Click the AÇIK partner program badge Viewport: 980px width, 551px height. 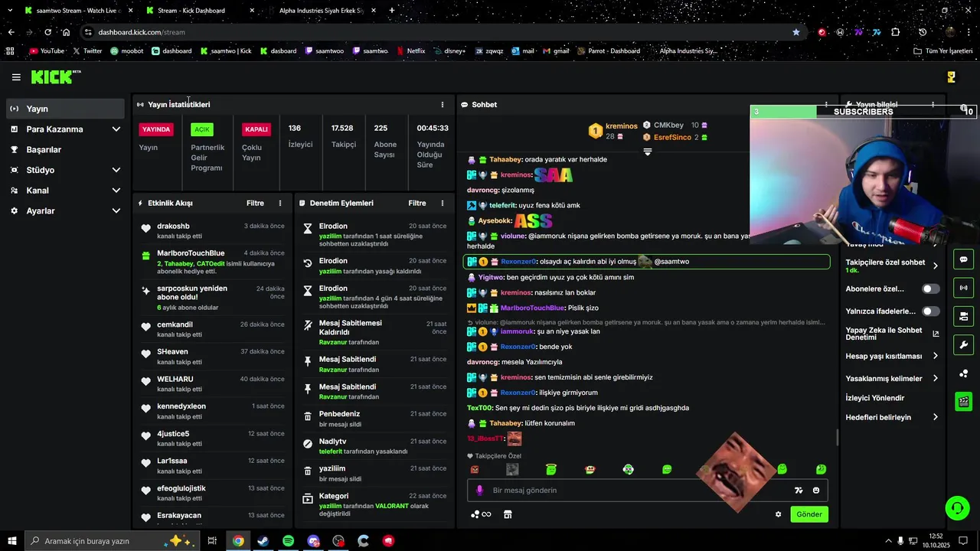tap(202, 130)
